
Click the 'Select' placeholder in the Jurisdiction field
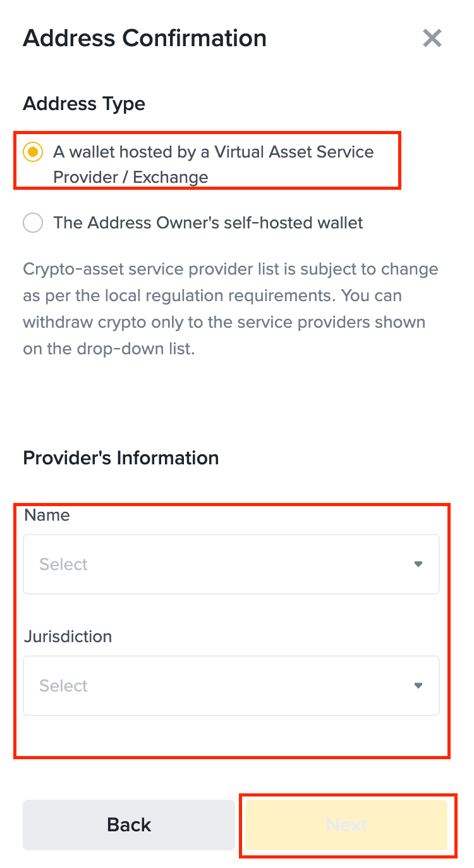tap(63, 686)
